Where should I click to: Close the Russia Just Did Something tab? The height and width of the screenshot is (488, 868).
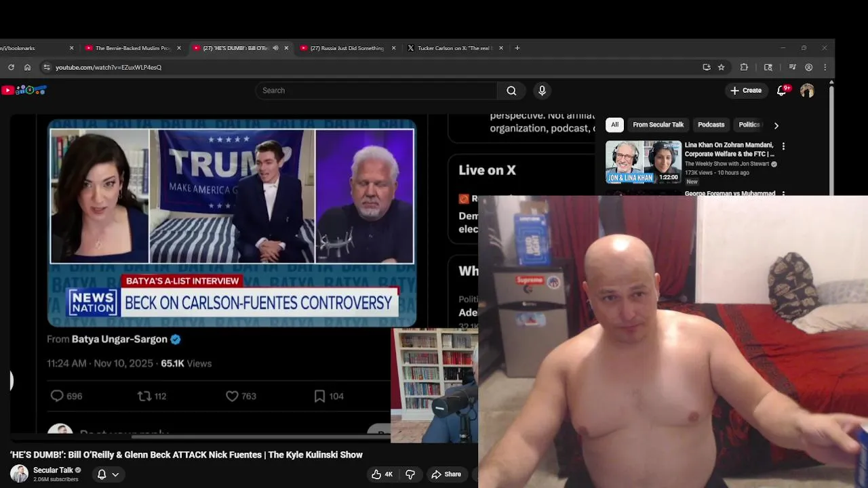393,48
